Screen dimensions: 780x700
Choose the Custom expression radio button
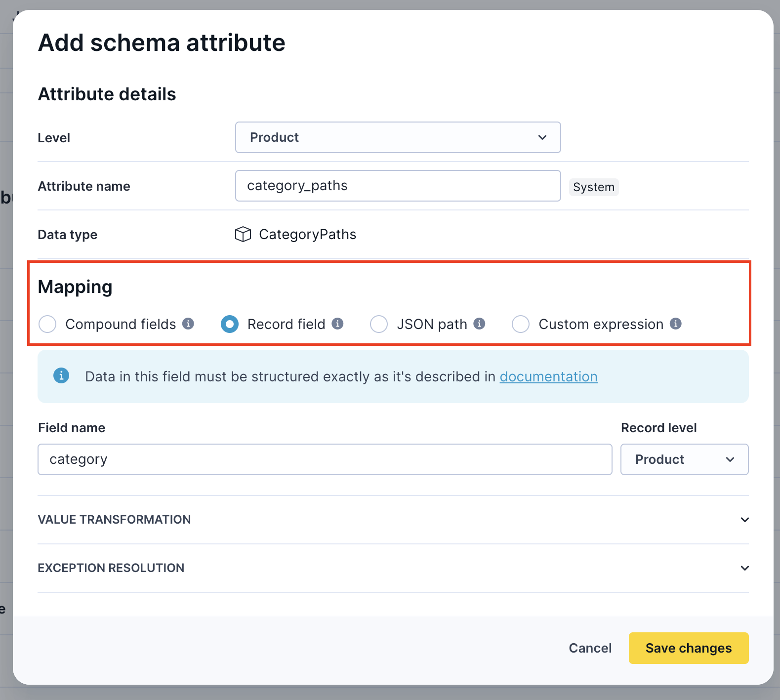(521, 324)
